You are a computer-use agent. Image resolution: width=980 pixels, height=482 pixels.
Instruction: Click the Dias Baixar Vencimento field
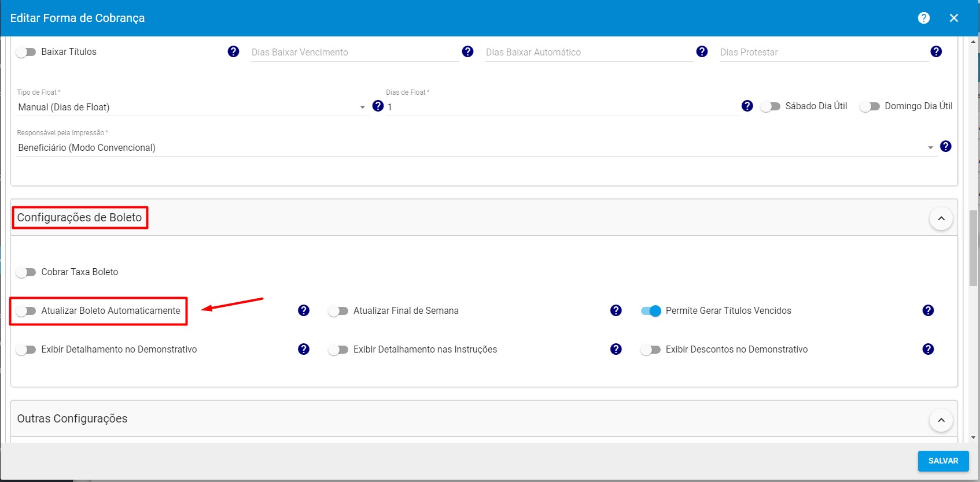point(355,52)
